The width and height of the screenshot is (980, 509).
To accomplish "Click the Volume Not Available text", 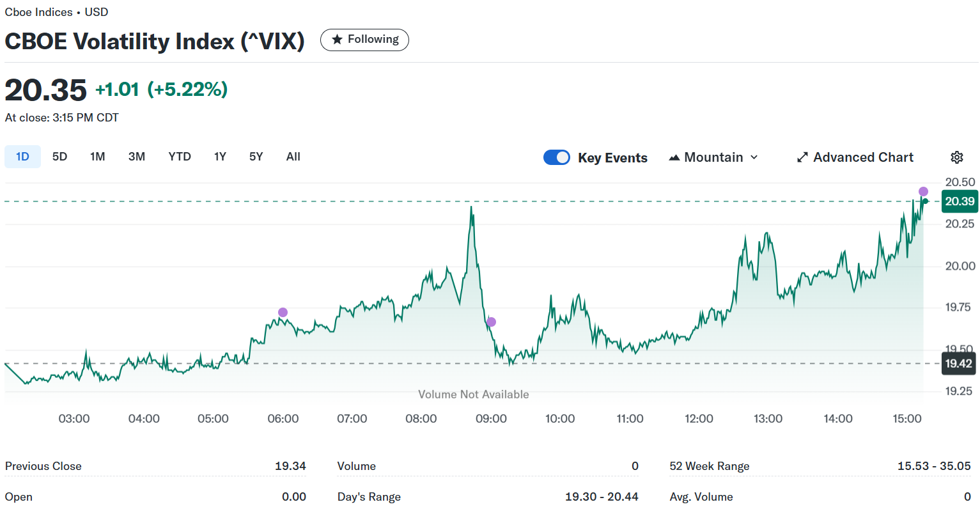I will pyautogui.click(x=474, y=395).
